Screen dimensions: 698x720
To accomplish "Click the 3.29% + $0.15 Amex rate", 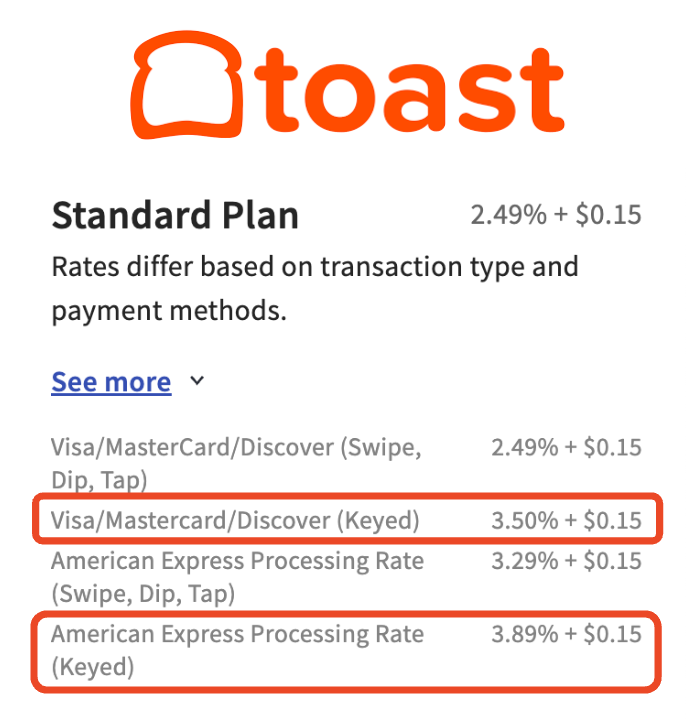I will tap(566, 561).
